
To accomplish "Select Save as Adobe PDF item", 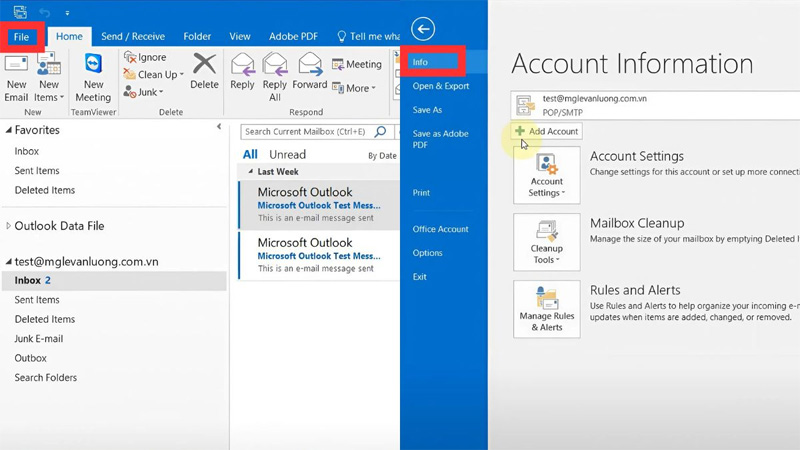I will tap(441, 139).
